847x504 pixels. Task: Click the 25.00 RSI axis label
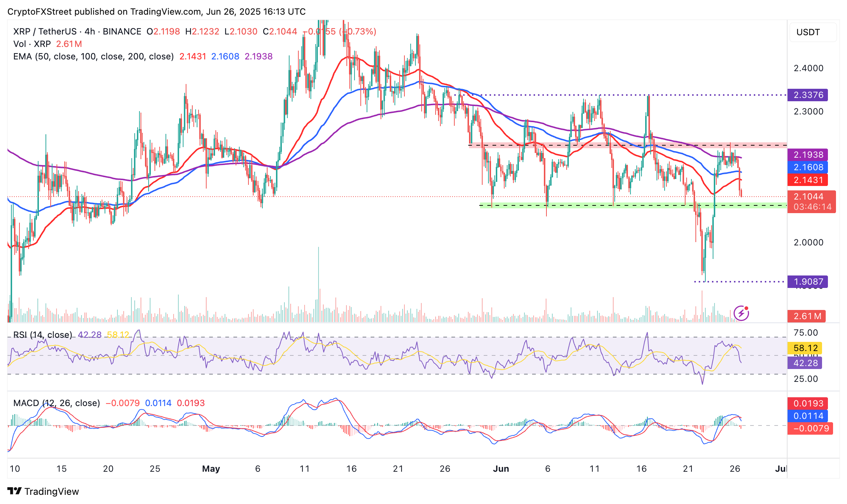tap(806, 379)
